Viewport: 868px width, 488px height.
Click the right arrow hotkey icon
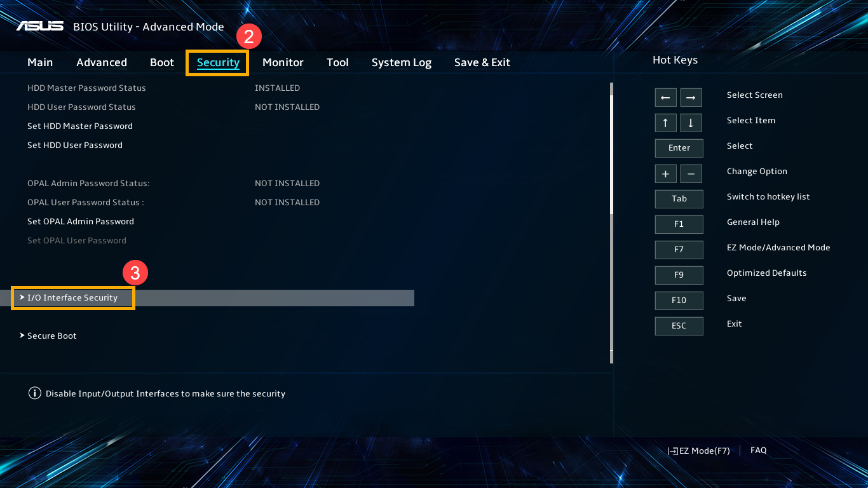(691, 97)
